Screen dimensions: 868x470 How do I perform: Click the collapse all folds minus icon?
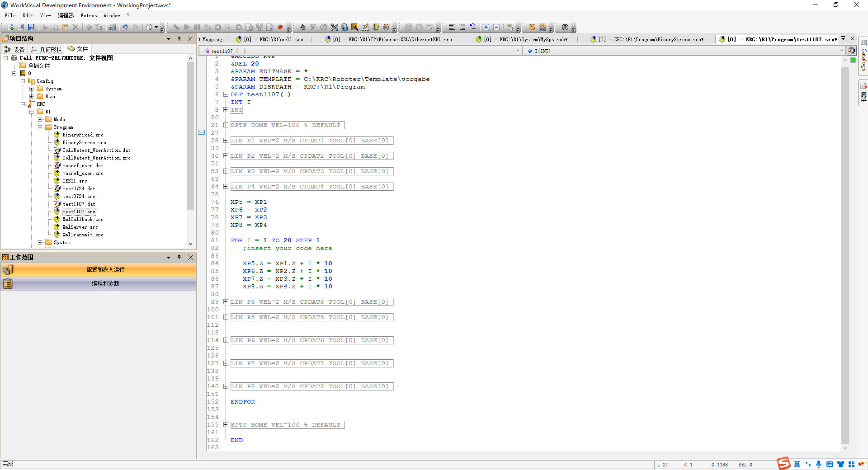pos(496,27)
